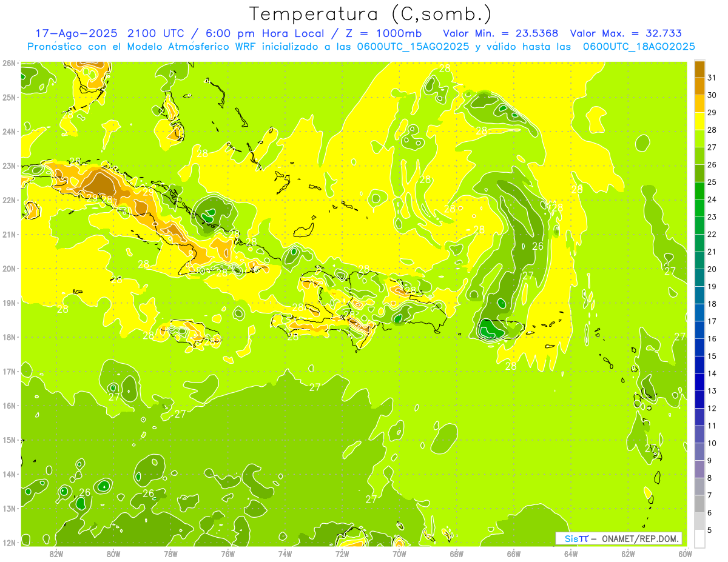Click the longitude axis label '78W'
Image resolution: width=728 pixels, height=562 pixels.
coord(170,554)
